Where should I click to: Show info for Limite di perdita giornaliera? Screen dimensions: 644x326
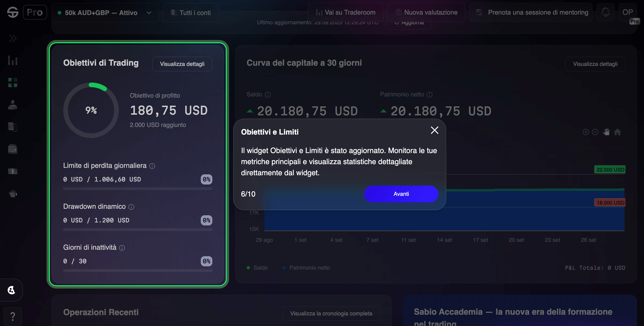[x=152, y=166]
